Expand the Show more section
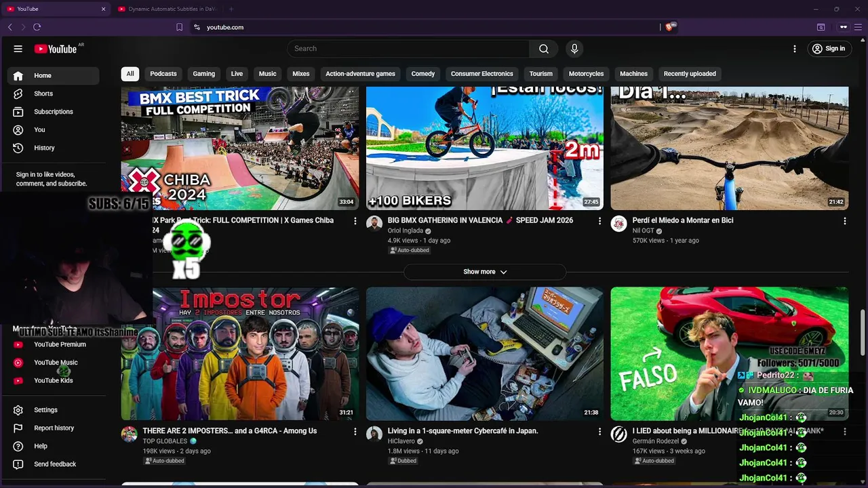Viewport: 868px width, 488px height. point(485,272)
